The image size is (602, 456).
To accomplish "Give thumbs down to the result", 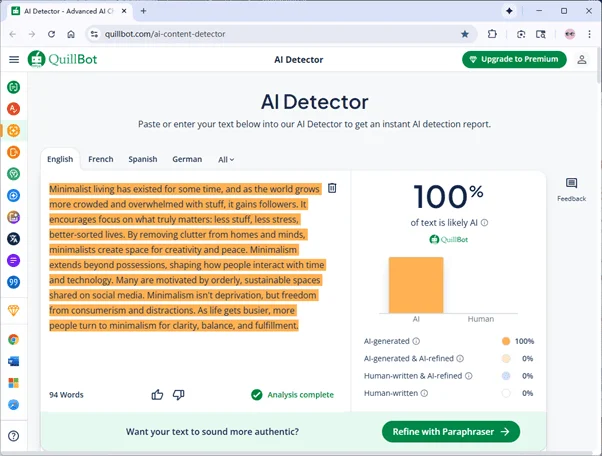I will pyautogui.click(x=179, y=395).
